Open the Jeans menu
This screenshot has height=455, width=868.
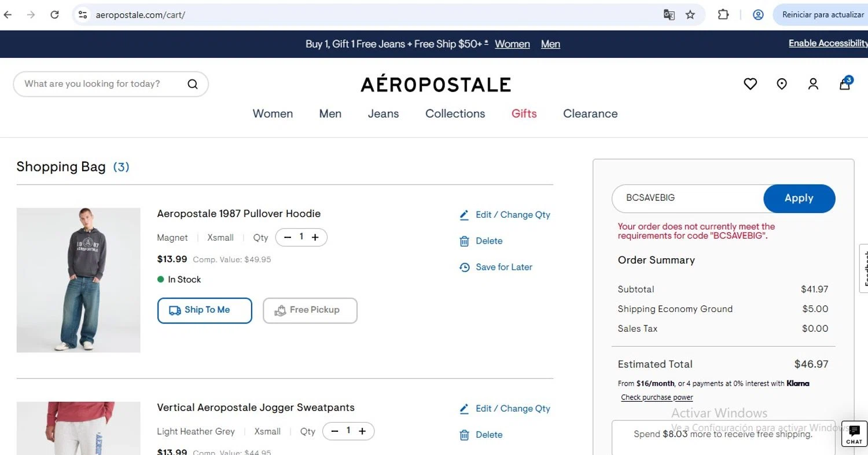[x=383, y=113]
